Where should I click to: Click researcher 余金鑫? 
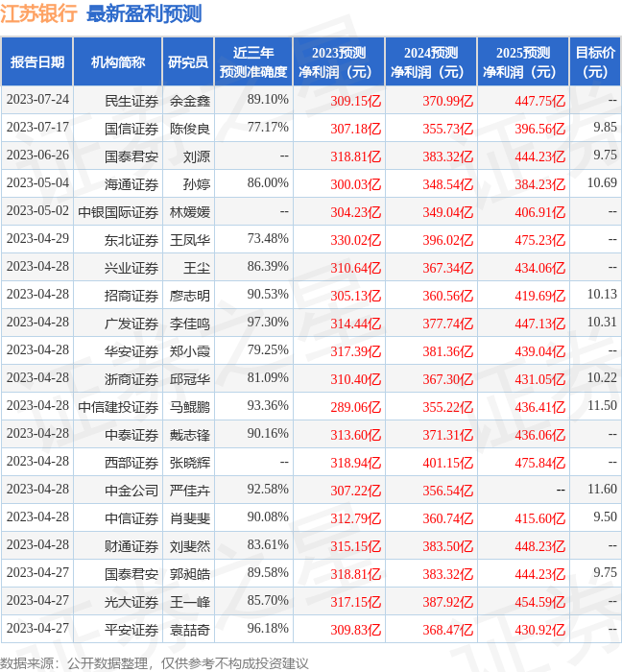coord(190,101)
